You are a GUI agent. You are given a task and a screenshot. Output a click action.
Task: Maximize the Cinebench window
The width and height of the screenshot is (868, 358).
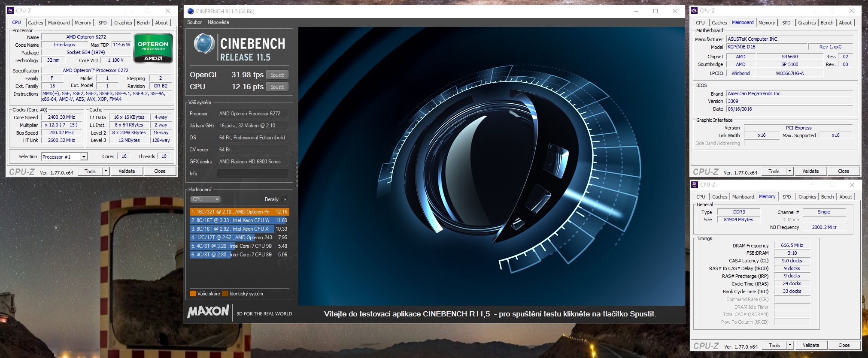point(656,11)
